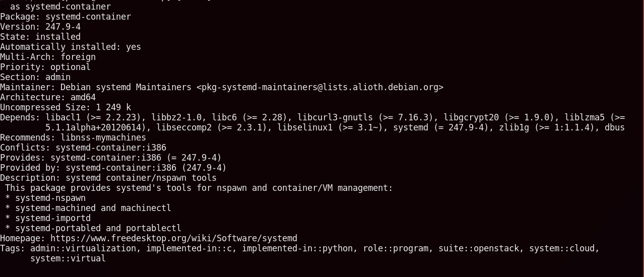Click the pkg-systemd-maintainers email address

[320, 87]
